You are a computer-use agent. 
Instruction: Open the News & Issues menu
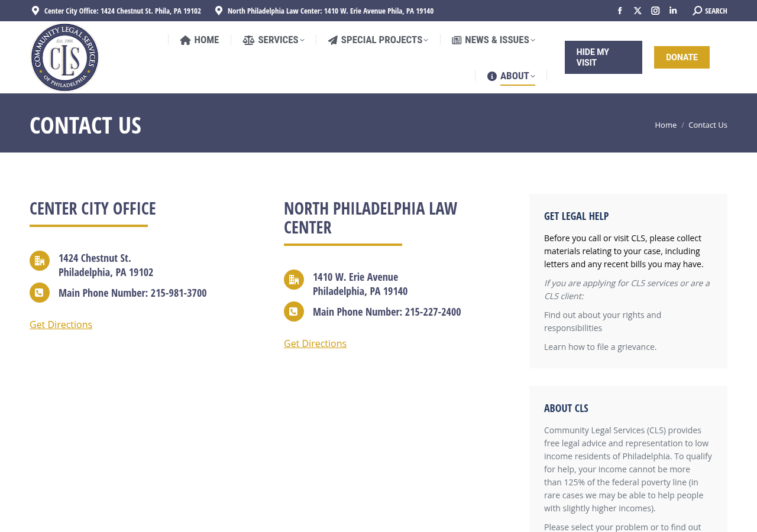493,40
